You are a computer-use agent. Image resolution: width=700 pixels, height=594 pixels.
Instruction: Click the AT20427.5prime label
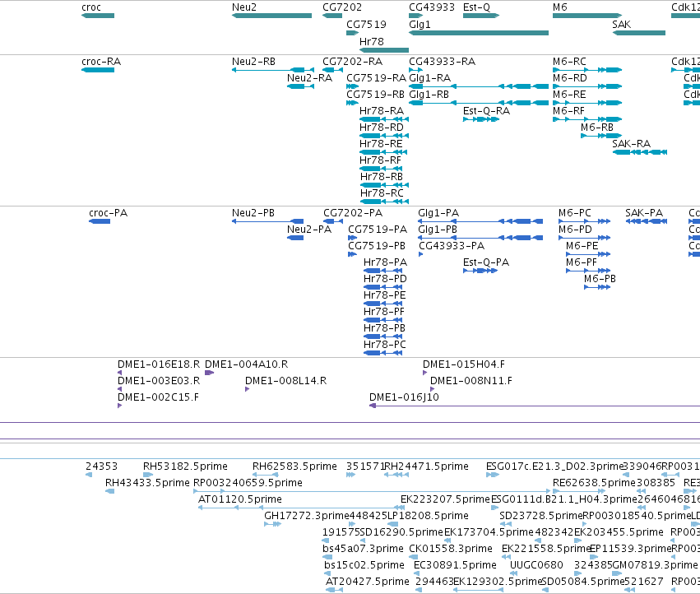(x=368, y=582)
